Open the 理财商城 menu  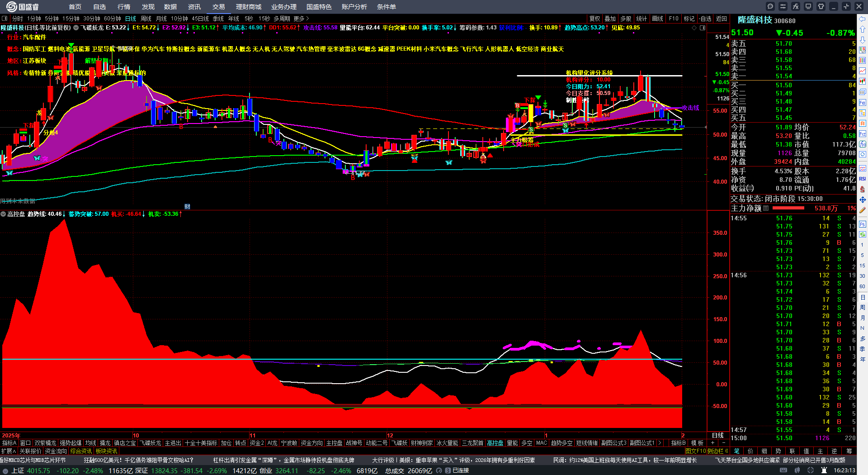(249, 7)
